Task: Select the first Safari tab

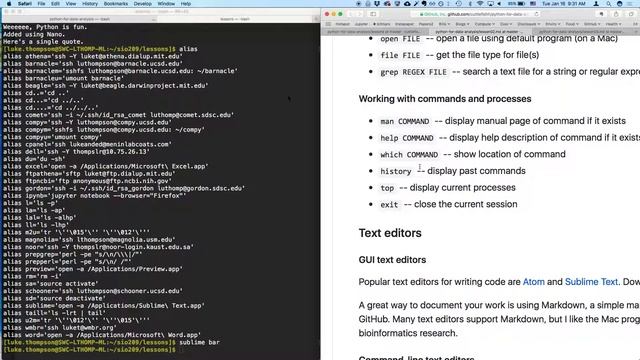Action: [375, 31]
